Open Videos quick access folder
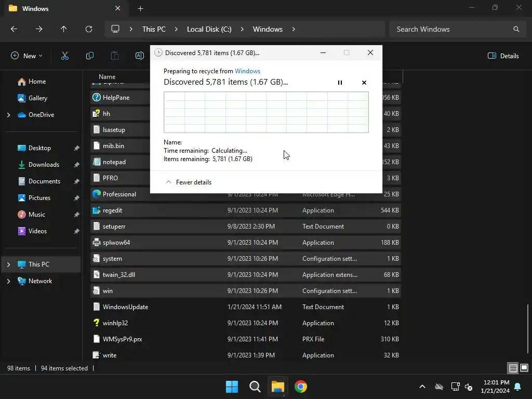The height and width of the screenshot is (399, 532). pos(32,231)
